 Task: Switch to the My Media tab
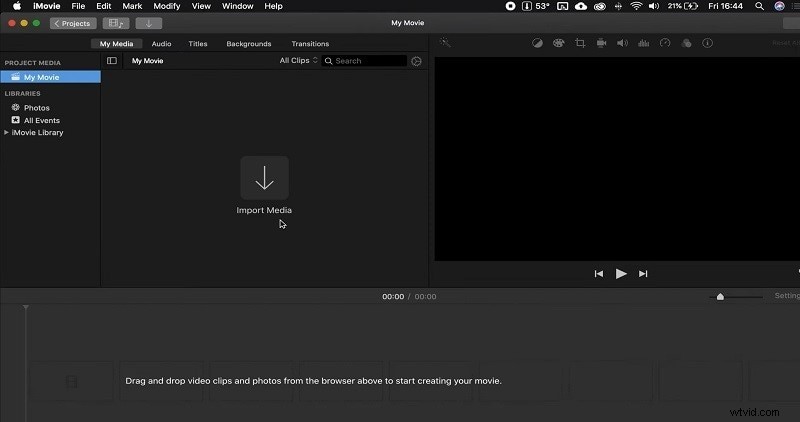pos(116,44)
